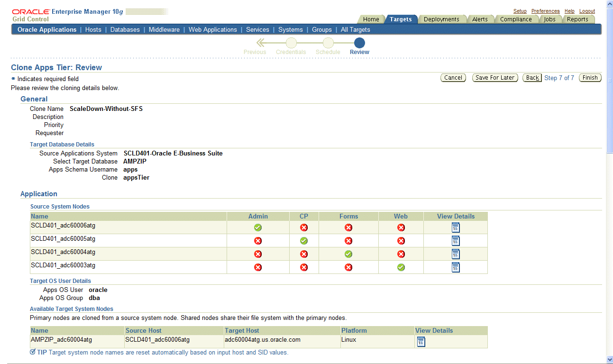Screen dimensions: 613x364
Task: Click the red Web icon for SCLD401_adc60005atg
Action: point(401,240)
